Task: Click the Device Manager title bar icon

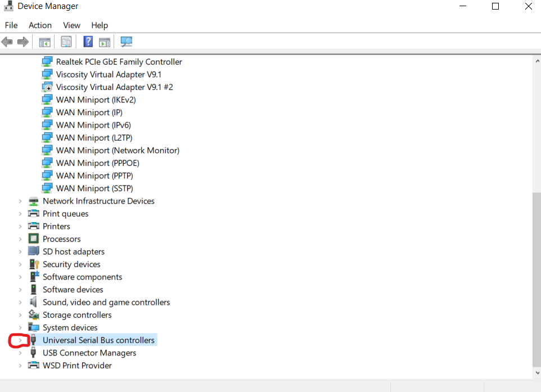Action: pyautogui.click(x=8, y=6)
